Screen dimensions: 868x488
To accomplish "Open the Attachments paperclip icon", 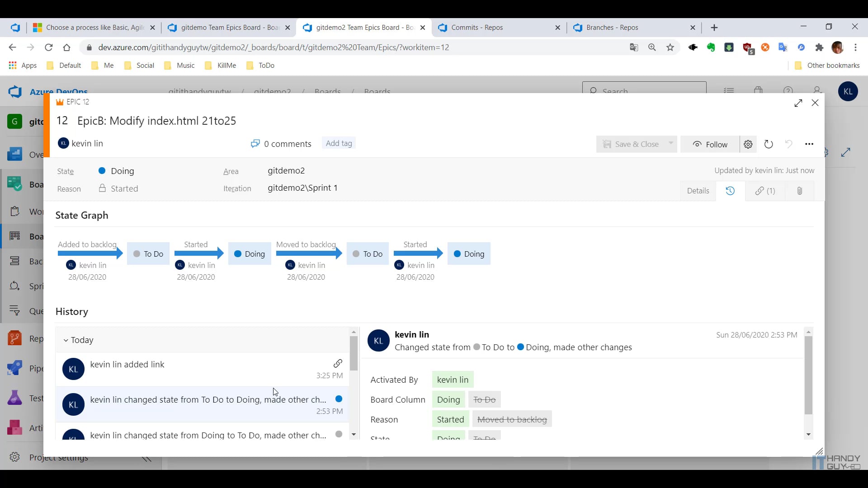I will coord(799,191).
